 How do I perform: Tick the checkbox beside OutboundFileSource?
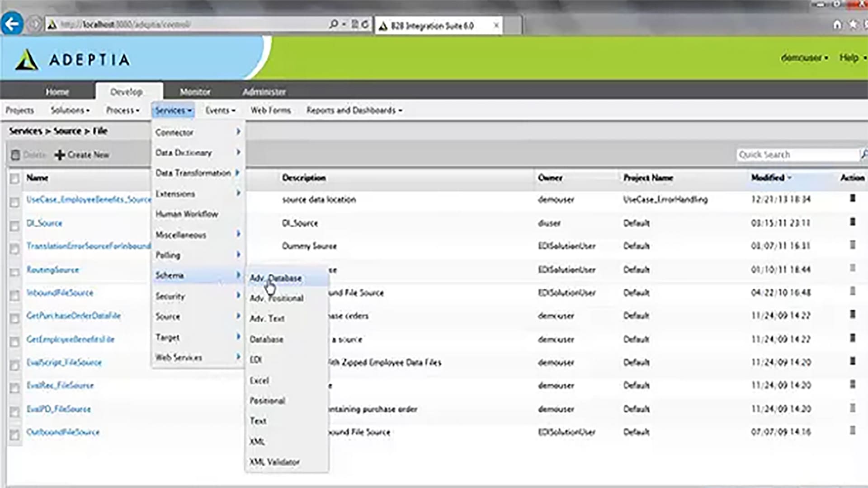click(x=14, y=435)
